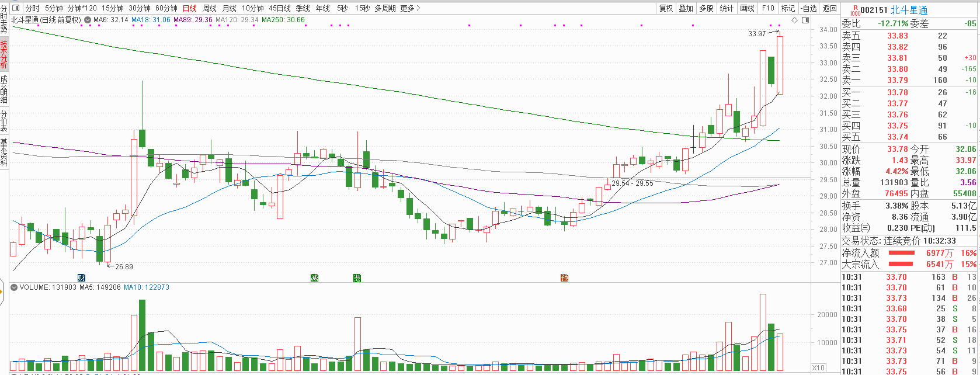Select the 5分钟 period
Screen dimensions: 980x375
(x=54, y=9)
